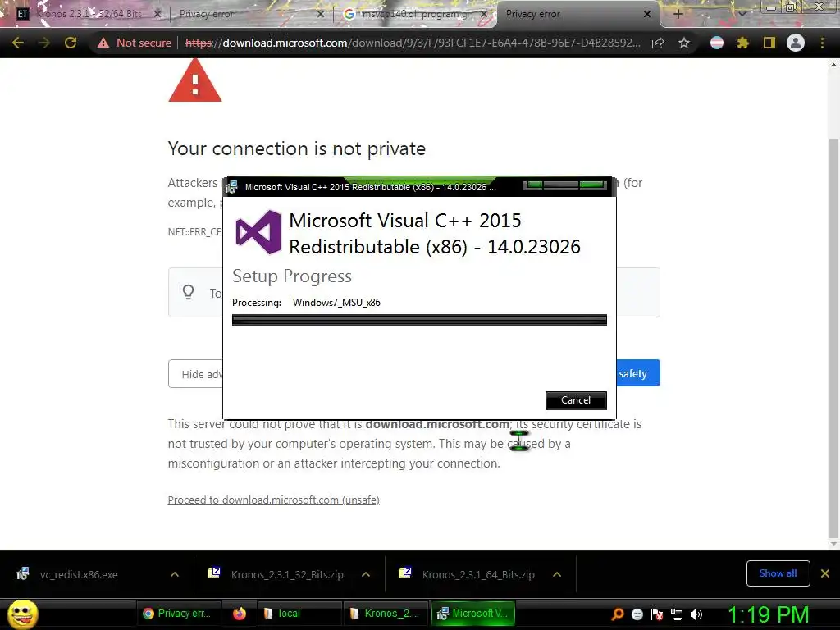Click the Back to safety button
Screen dimensions: 840x630
pos(638,373)
